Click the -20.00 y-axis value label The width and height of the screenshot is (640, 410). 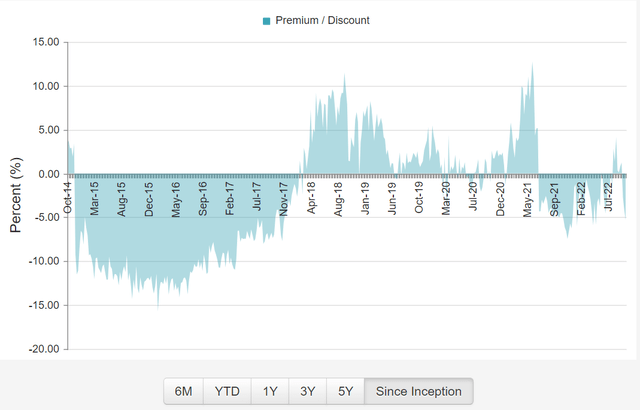pos(44,349)
